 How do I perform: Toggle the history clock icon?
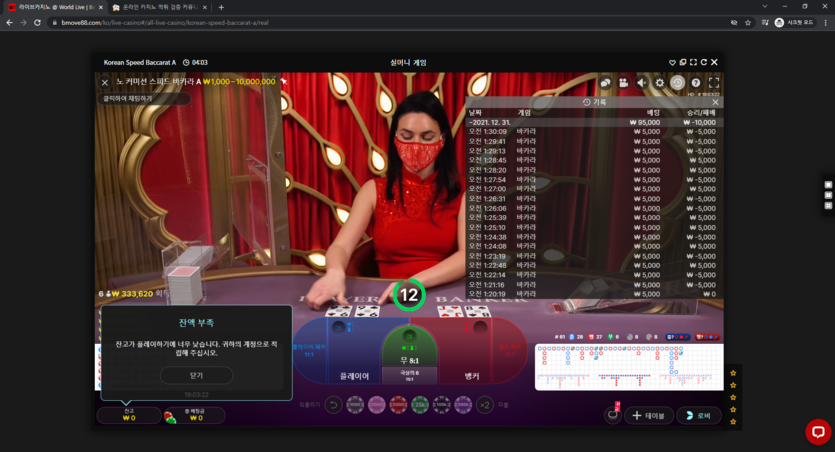click(677, 83)
